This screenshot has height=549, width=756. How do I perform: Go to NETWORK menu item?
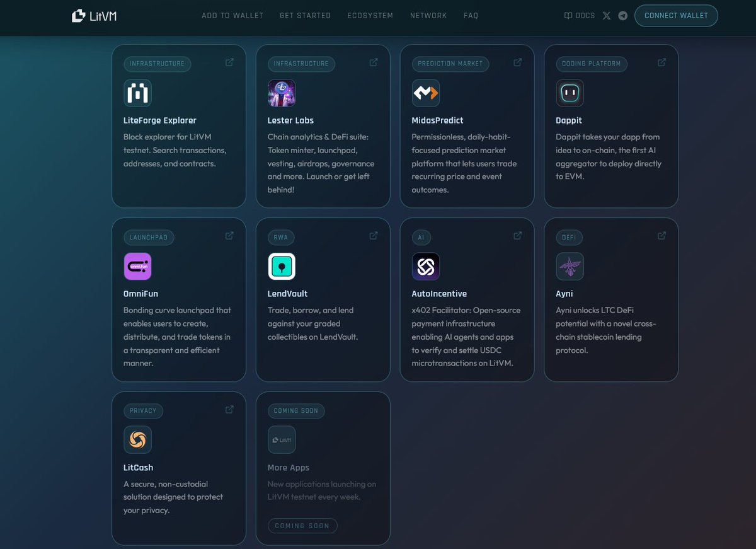[428, 16]
